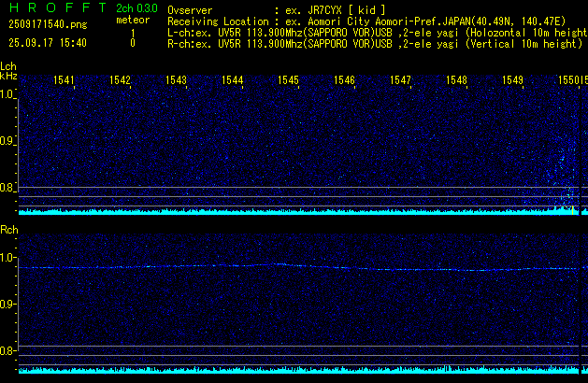Select the Ovserver line with JR7CYX

pos(277,10)
